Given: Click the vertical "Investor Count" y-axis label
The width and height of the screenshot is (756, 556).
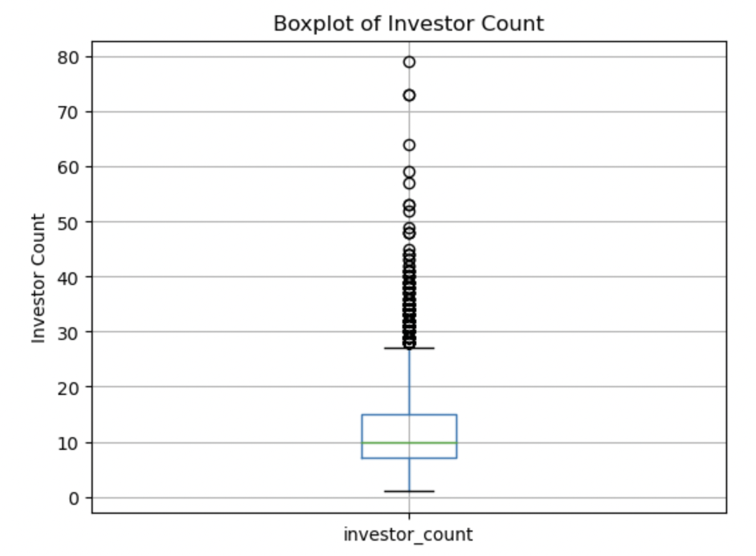Looking at the screenshot, I should click(39, 278).
